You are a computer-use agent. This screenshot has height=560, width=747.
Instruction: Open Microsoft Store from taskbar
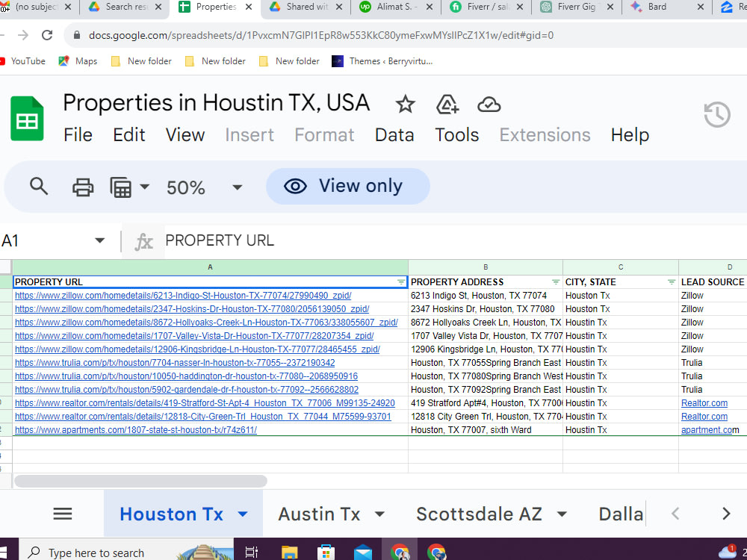pyautogui.click(x=326, y=553)
